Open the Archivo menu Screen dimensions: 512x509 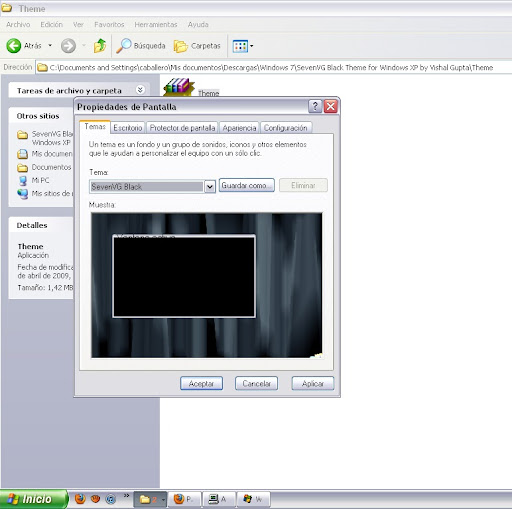tap(18, 24)
